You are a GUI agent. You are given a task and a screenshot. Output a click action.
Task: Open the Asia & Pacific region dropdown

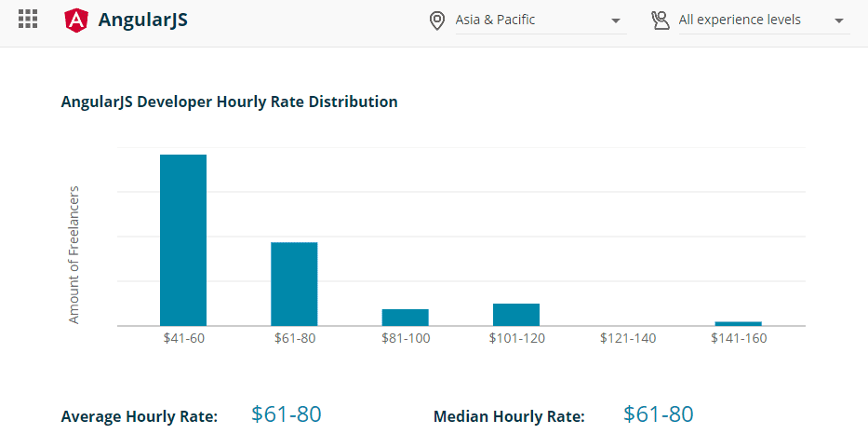click(541, 20)
